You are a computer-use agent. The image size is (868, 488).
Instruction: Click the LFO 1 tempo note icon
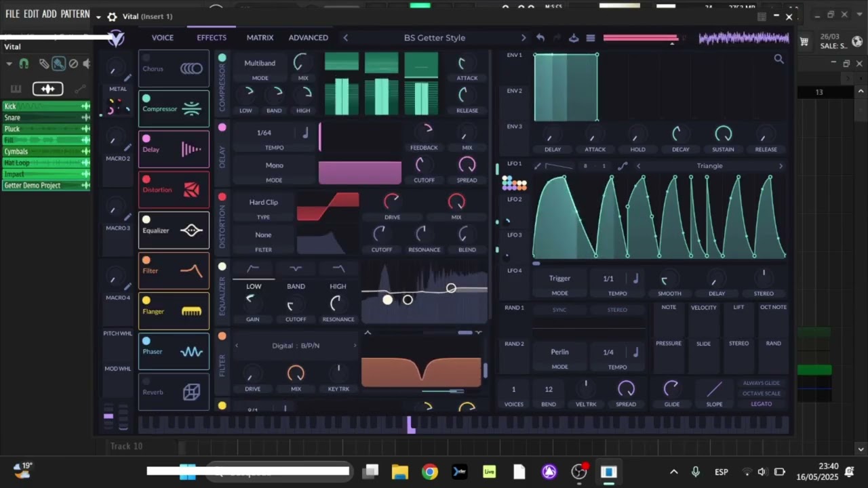tap(635, 279)
